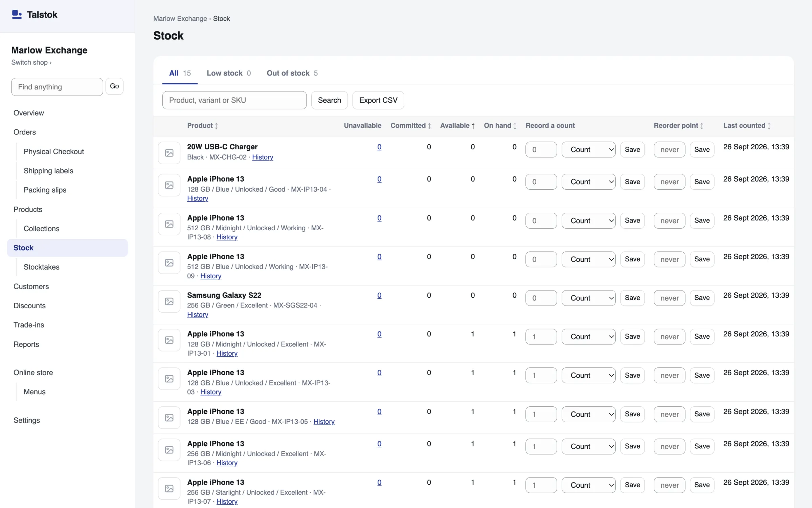Viewport: 812px width, 508px height.
Task: Open Count dropdown for Samsung Galaxy S22
Action: (588, 298)
